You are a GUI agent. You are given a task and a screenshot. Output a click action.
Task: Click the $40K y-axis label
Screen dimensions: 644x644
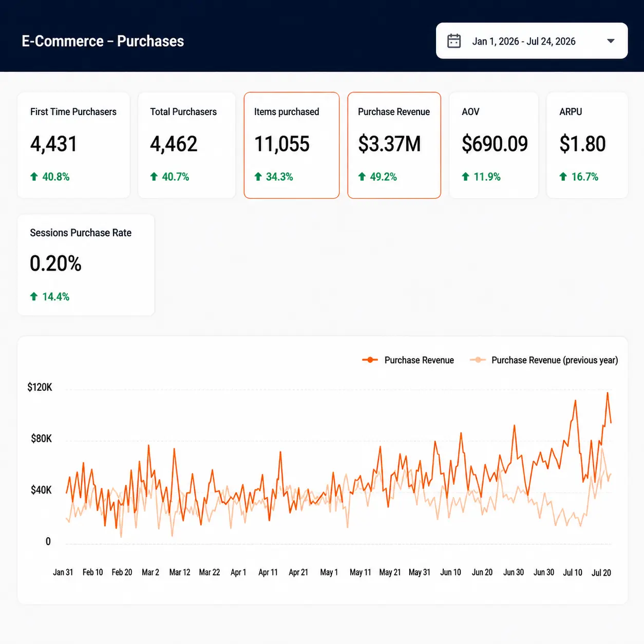(x=42, y=490)
